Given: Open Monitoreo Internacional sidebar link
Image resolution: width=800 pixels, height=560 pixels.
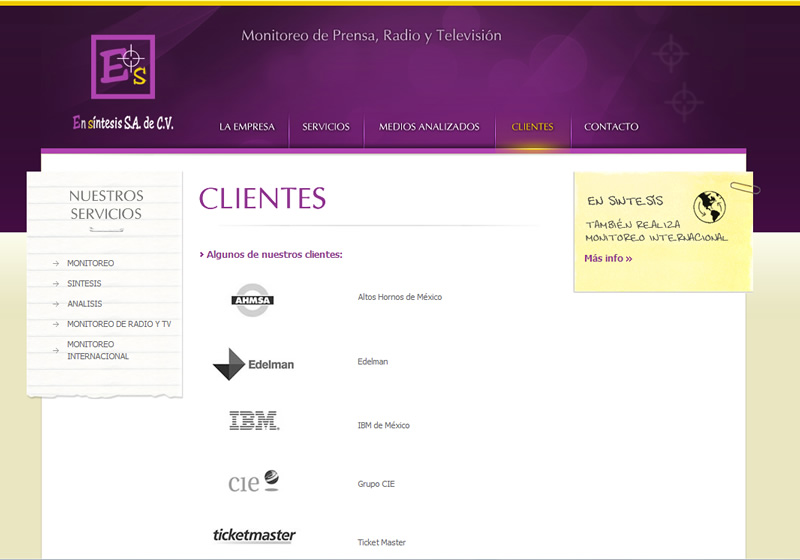Looking at the screenshot, I should point(98,350).
